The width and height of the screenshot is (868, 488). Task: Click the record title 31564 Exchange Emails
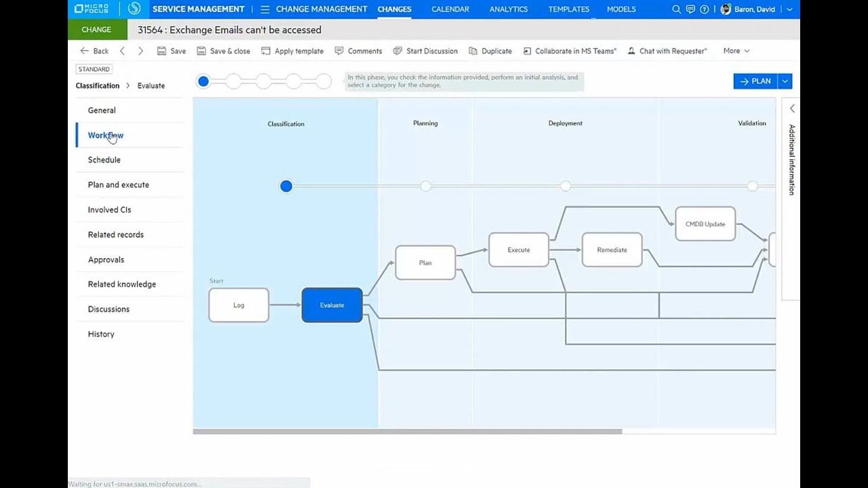pos(229,30)
